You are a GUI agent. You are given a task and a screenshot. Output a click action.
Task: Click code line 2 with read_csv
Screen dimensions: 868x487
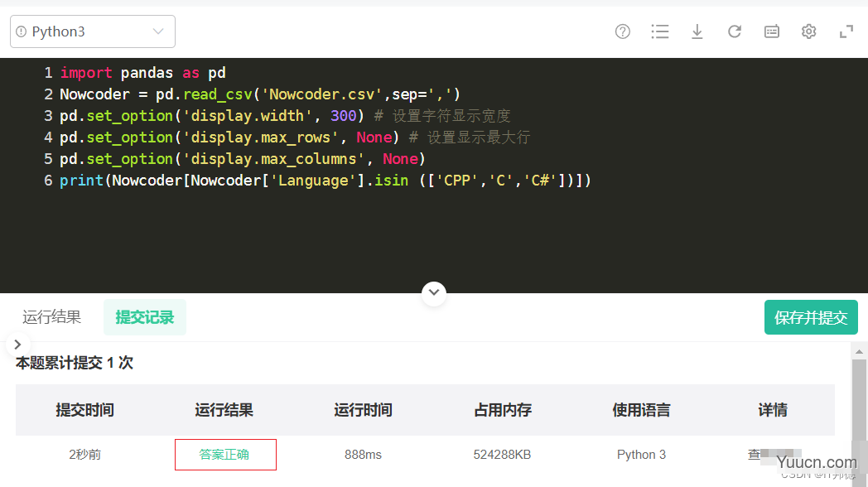[x=260, y=94]
